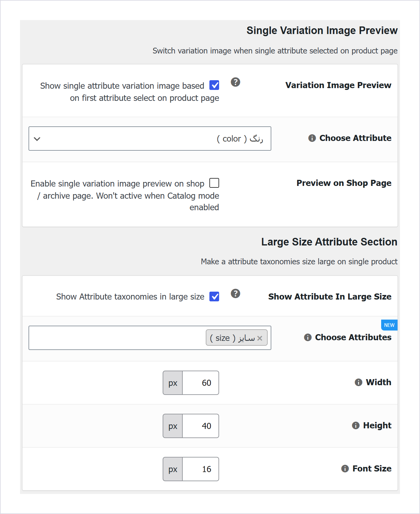Click help icon beside Variation Image Preview
This screenshot has width=420, height=514.
pos(235,82)
